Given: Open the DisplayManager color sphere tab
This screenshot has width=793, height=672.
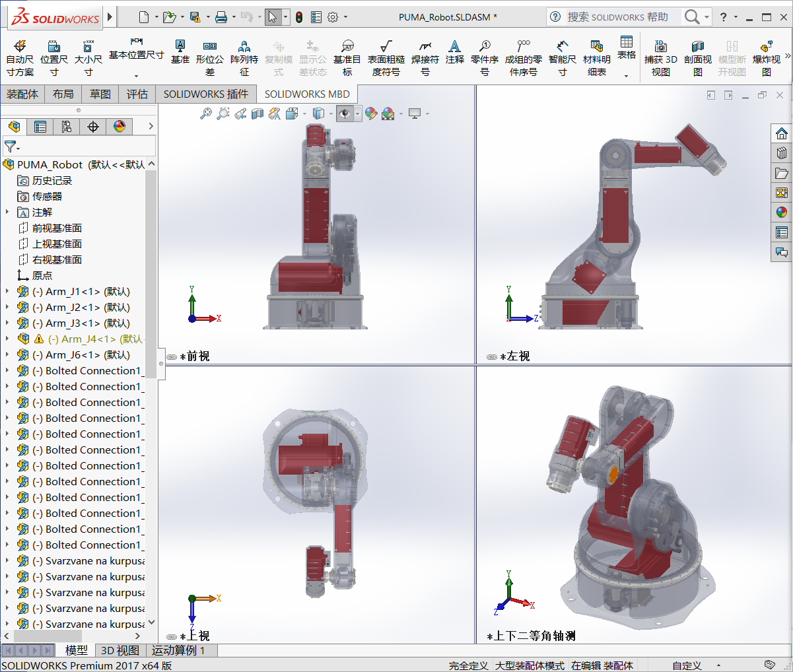Looking at the screenshot, I should (x=120, y=127).
